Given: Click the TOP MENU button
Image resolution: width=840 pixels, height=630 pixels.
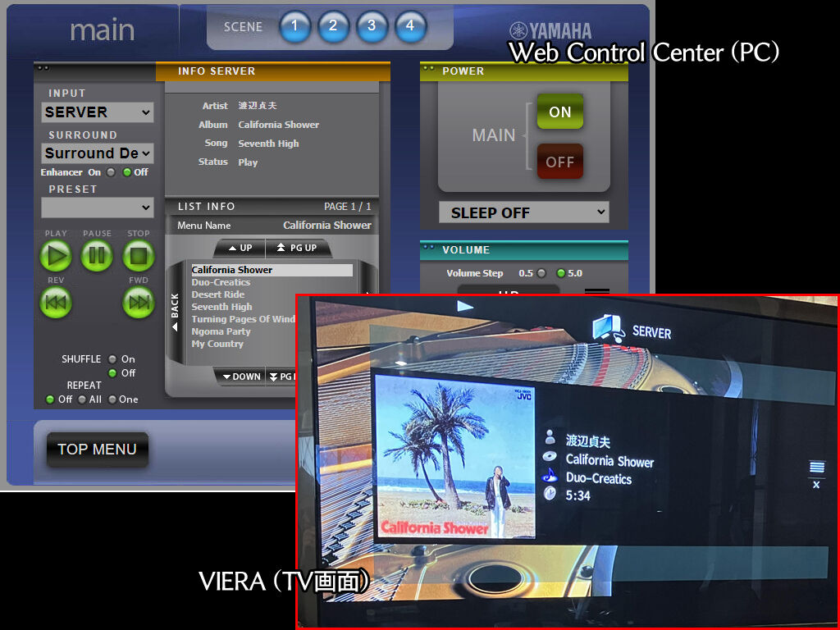Looking at the screenshot, I should (97, 450).
